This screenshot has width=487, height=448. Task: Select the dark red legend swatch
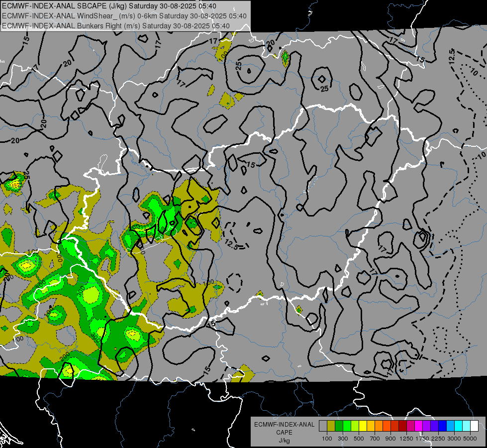402,426
